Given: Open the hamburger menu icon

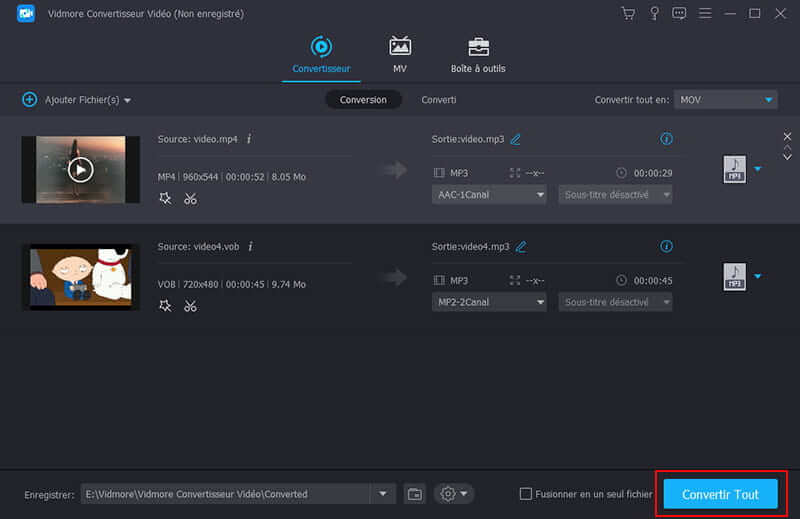Looking at the screenshot, I should (705, 13).
